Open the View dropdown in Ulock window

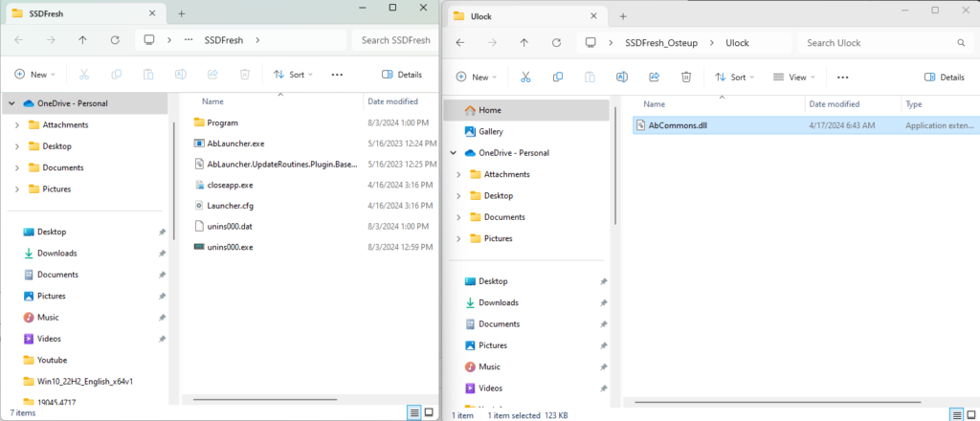(791, 78)
